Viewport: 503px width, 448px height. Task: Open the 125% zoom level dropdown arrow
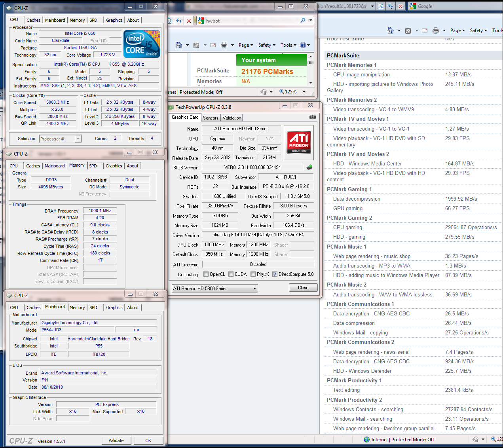pos(304,92)
